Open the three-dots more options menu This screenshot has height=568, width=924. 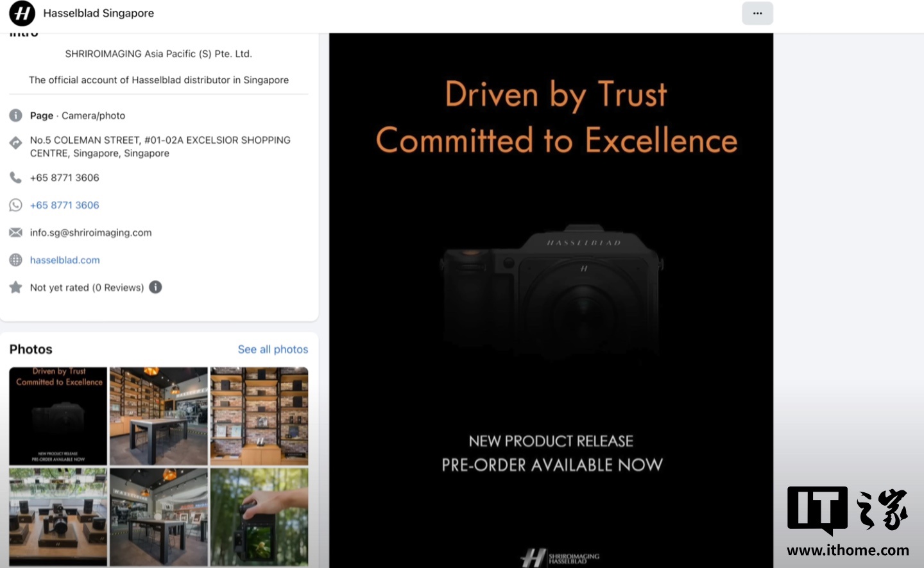pyautogui.click(x=757, y=13)
